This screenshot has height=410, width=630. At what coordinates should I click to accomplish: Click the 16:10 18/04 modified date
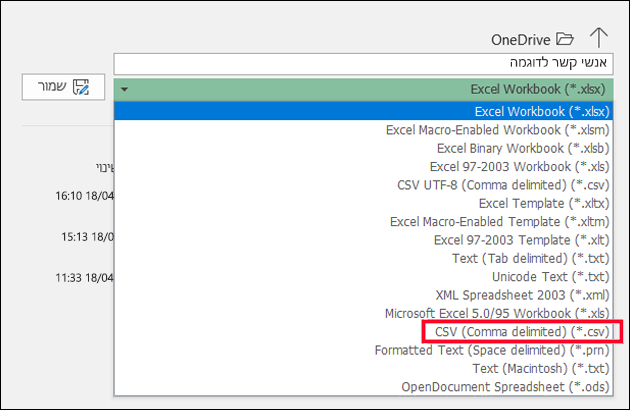pyautogui.click(x=84, y=196)
